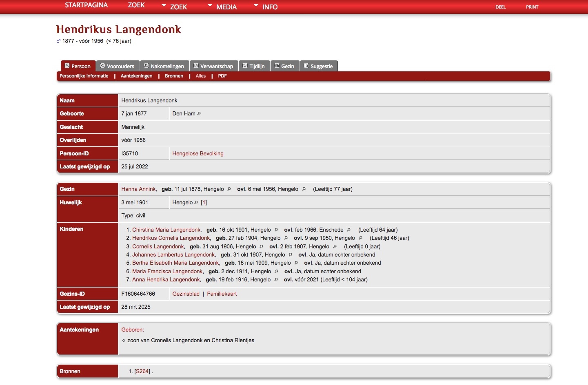588x385 pixels.
Task: Select Bronnen in the red sub-menu bar
Action: click(x=174, y=76)
